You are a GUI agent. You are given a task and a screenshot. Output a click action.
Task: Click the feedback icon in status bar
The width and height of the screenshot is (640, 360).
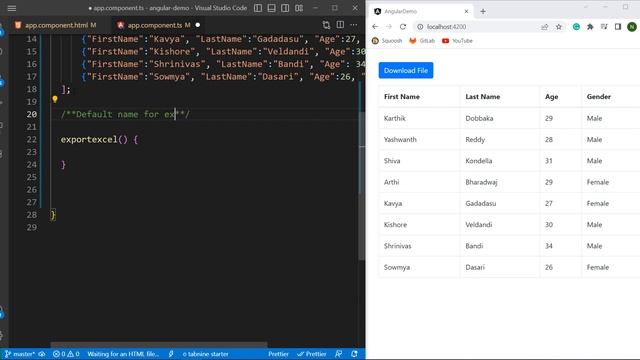338,354
